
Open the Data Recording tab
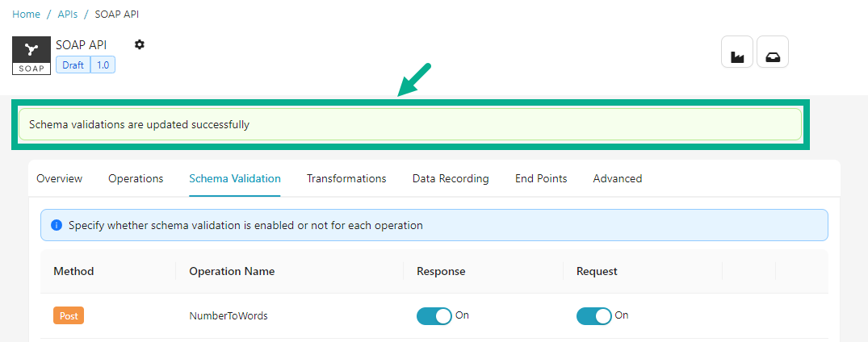[451, 178]
